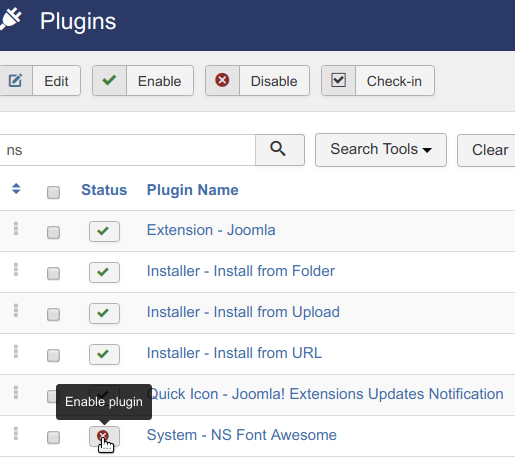Click the plug icon beside Plugins title
Screen dimensions: 515x460
[10, 20]
